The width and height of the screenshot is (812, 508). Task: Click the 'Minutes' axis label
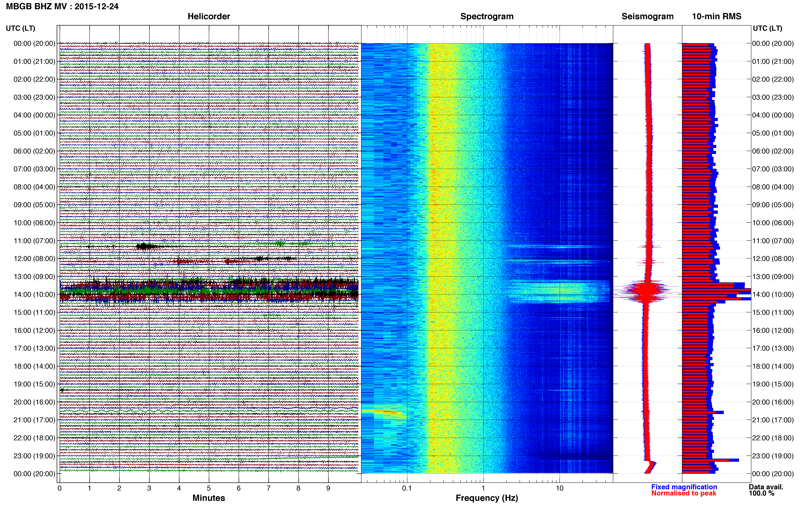[x=209, y=498]
